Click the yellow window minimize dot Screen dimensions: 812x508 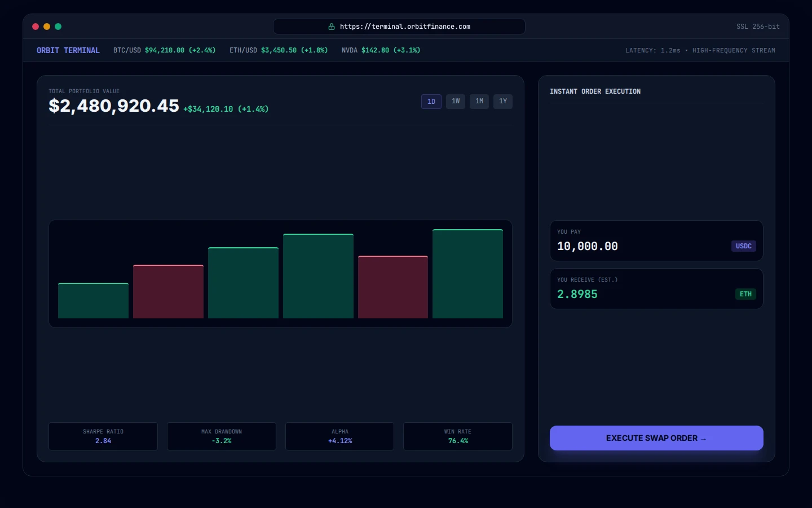[x=47, y=27]
